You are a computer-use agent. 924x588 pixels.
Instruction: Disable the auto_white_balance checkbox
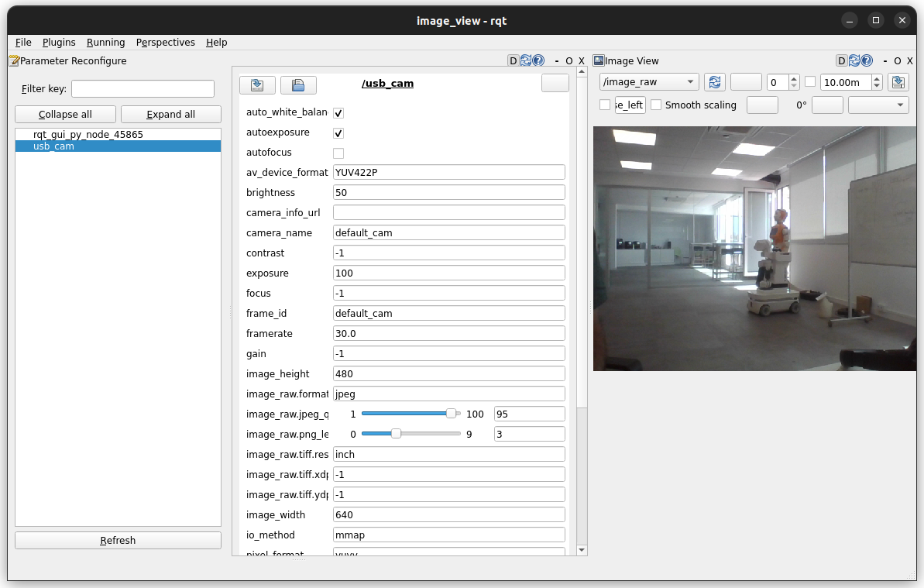[338, 113]
